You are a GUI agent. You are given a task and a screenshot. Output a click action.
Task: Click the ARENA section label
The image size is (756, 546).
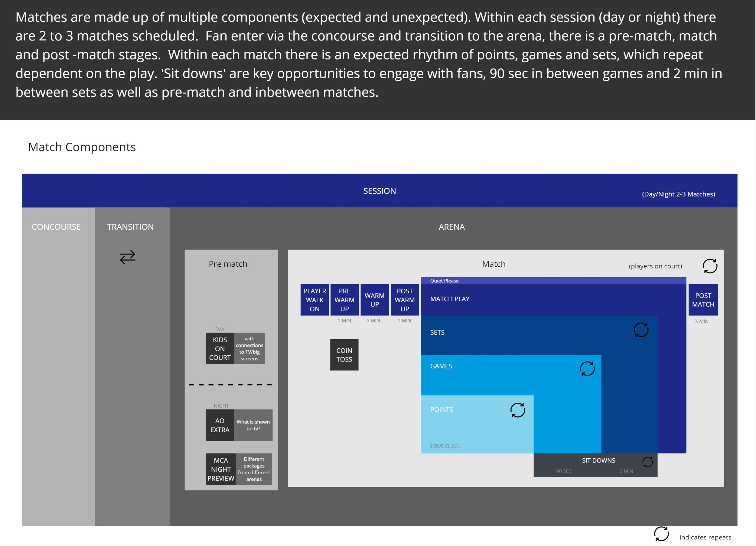pos(451,227)
